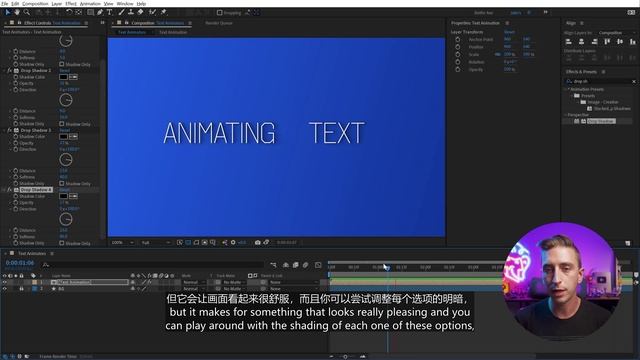The image size is (640, 360).
Task: Hide the BG layer with eye icon
Action: [5, 289]
